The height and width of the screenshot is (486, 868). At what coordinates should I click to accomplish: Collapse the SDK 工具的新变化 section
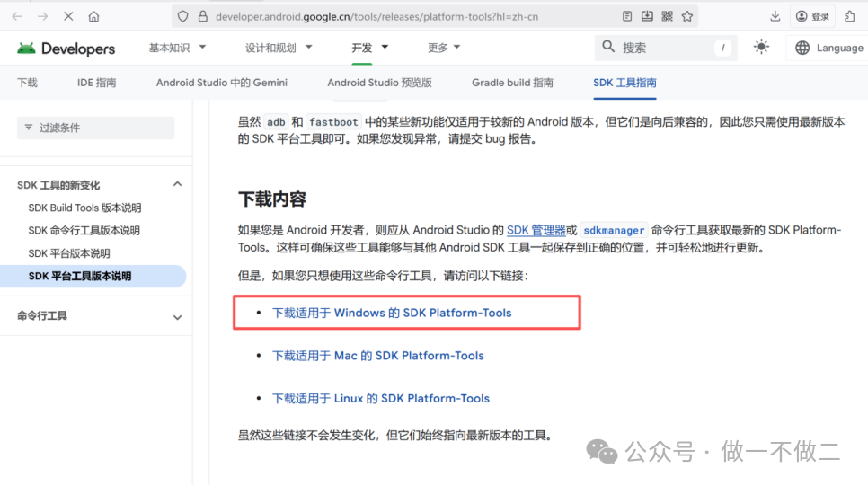(177, 184)
